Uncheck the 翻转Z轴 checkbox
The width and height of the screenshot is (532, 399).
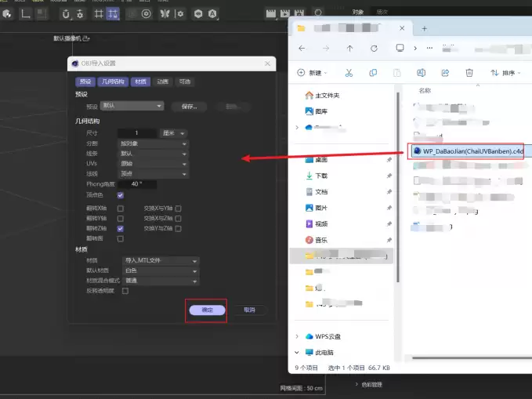tap(121, 229)
